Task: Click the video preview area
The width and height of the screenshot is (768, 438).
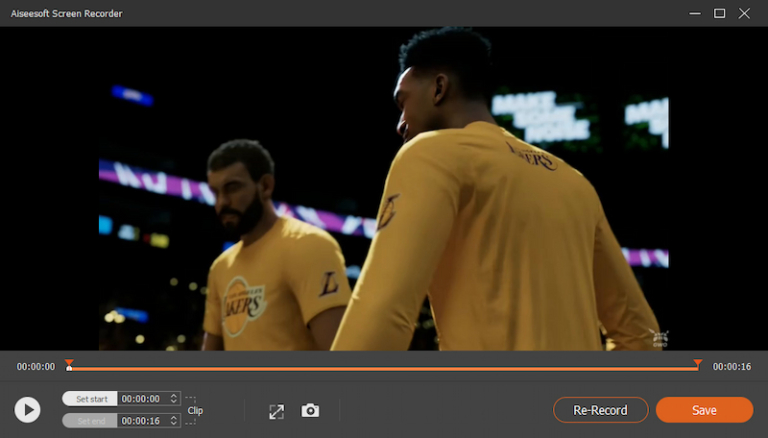Action: pyautogui.click(x=383, y=188)
